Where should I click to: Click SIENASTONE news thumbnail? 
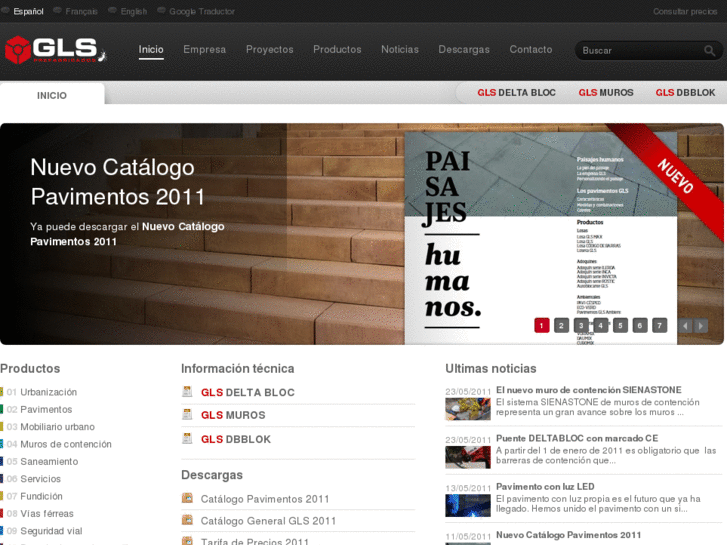468,409
